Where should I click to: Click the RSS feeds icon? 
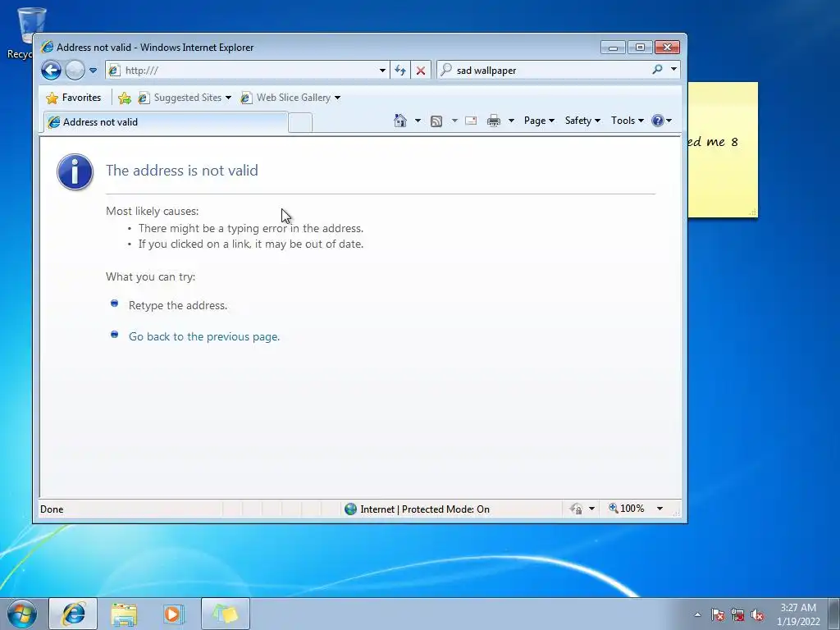(x=436, y=121)
